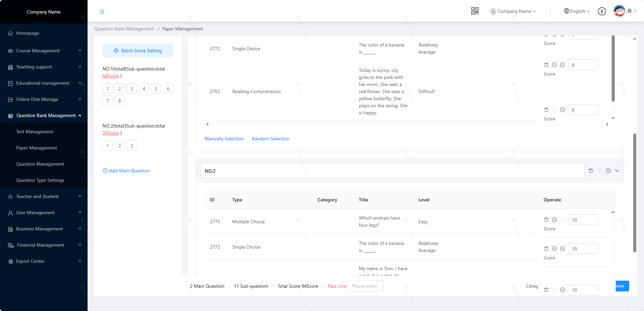Viewport: 644px width, 311px height.
Task: Open Test Management submenu item
Action: point(35,132)
